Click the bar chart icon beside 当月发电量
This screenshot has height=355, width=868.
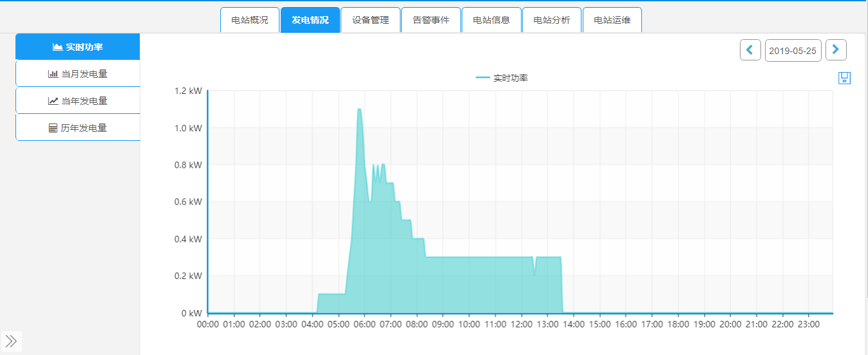pyautogui.click(x=53, y=74)
